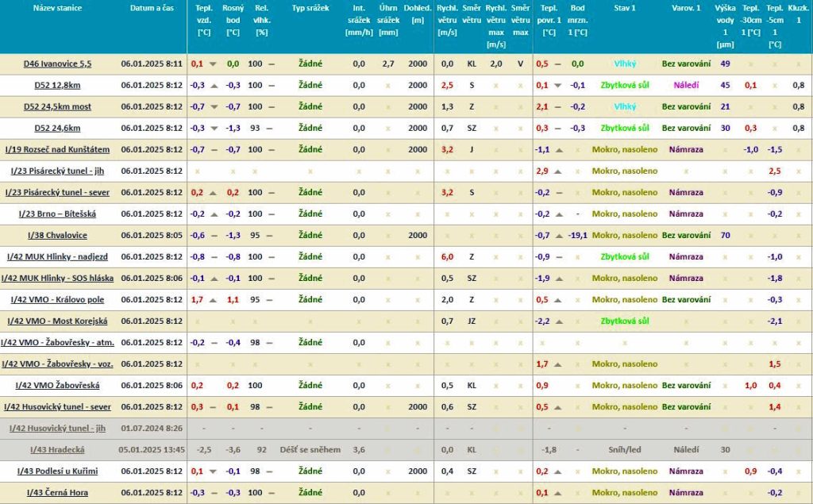Click humidity steady dash icon in D52 24,6km row
Image resolution: width=813 pixels, height=504 pixels.
pyautogui.click(x=272, y=129)
